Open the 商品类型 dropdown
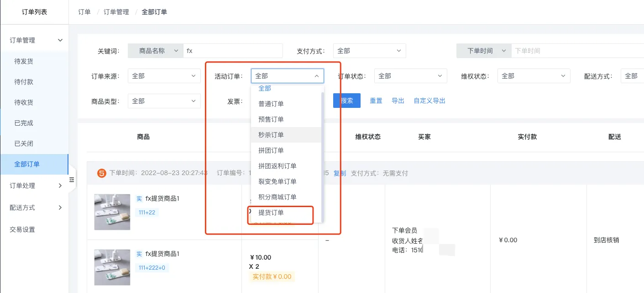Viewport: 644px width, 293px height. (164, 101)
